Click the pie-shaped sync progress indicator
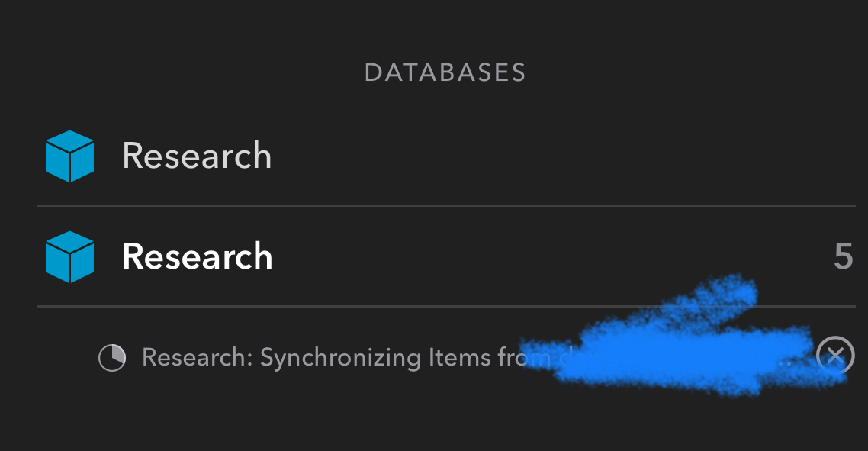Viewport: 868px width, 451px height. tap(112, 357)
